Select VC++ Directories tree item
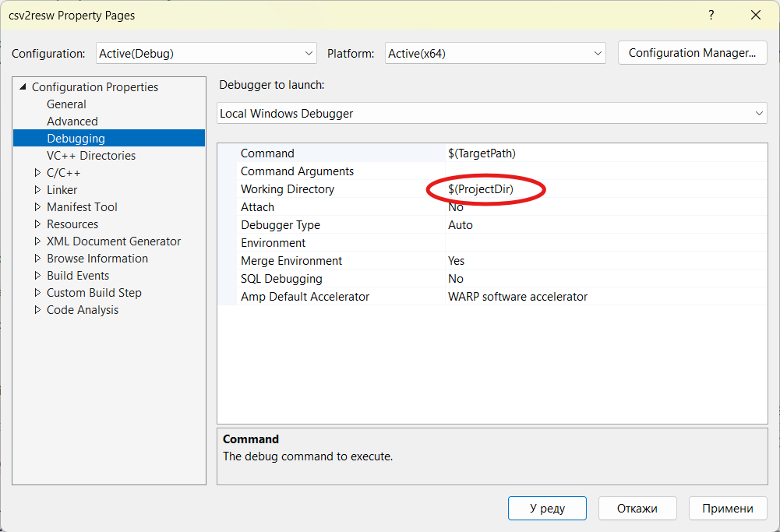Screen dimensions: 780x532 pos(90,156)
